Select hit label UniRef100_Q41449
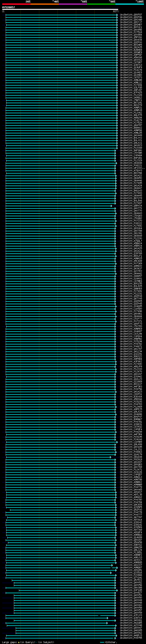 pyautogui.click(x=131, y=135)
